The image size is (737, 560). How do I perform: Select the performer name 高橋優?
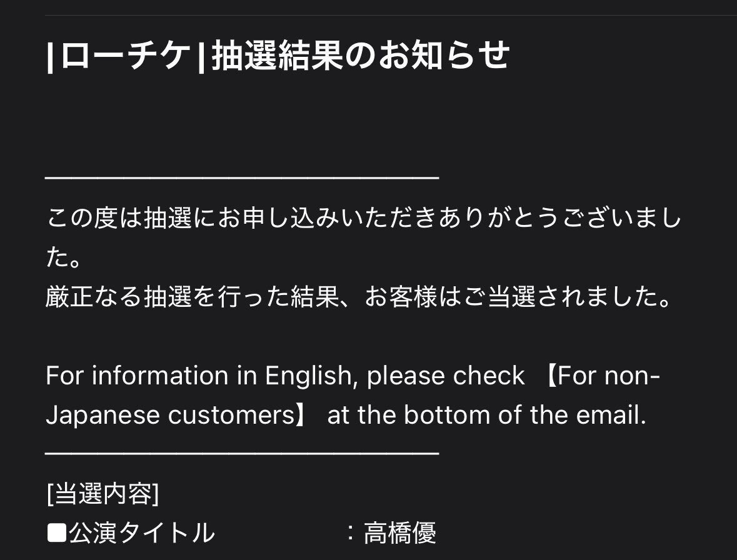point(400,533)
